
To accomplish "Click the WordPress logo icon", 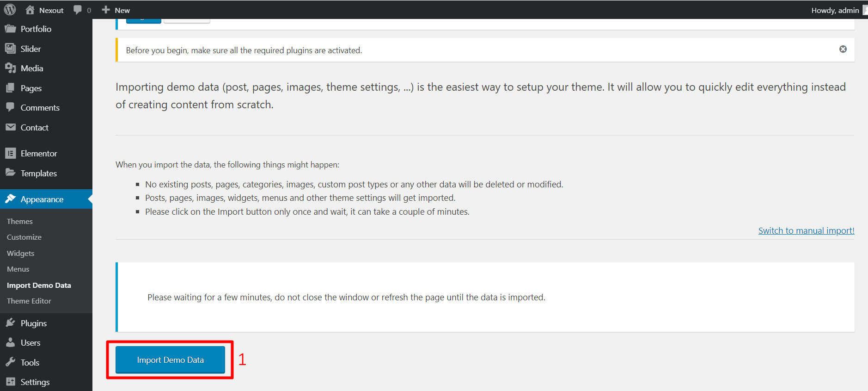I will pos(10,10).
